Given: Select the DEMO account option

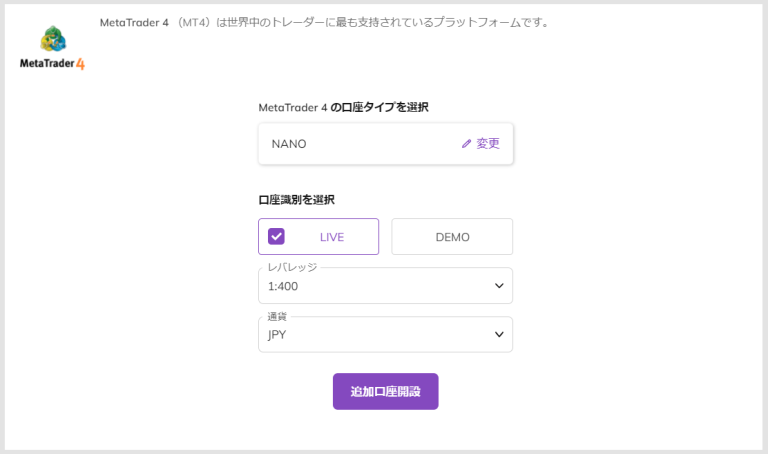Looking at the screenshot, I should (452, 237).
